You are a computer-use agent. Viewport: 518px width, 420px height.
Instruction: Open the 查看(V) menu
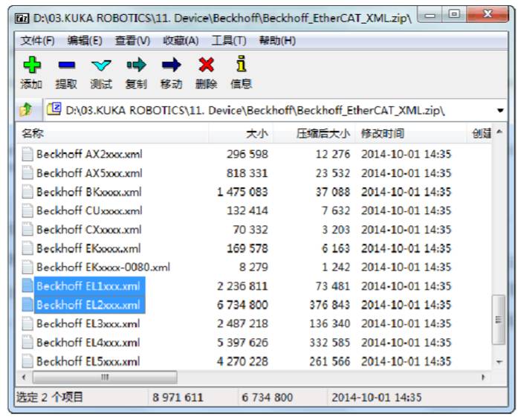pos(132,41)
